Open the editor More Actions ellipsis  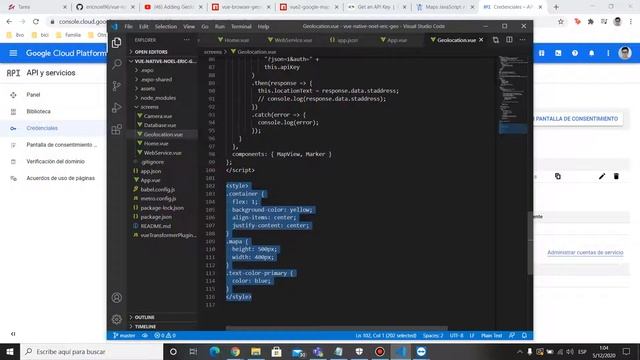pos(522,40)
